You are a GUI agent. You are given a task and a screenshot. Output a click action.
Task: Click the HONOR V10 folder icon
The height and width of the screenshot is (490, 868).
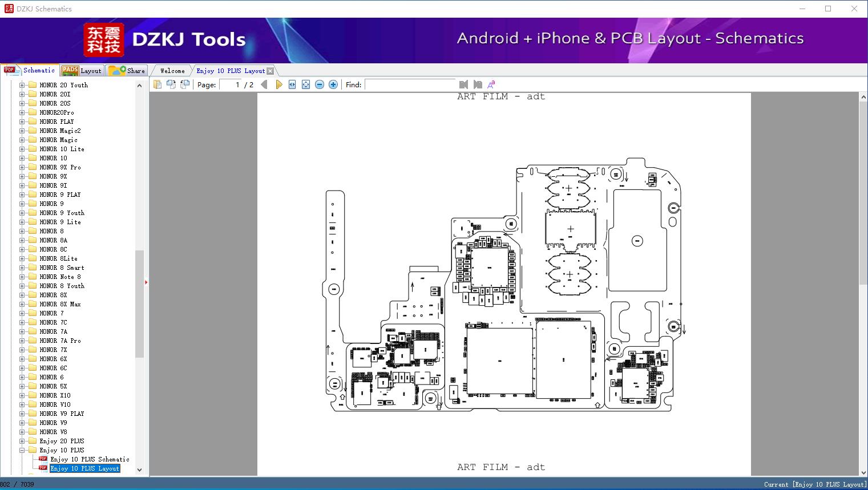click(33, 404)
